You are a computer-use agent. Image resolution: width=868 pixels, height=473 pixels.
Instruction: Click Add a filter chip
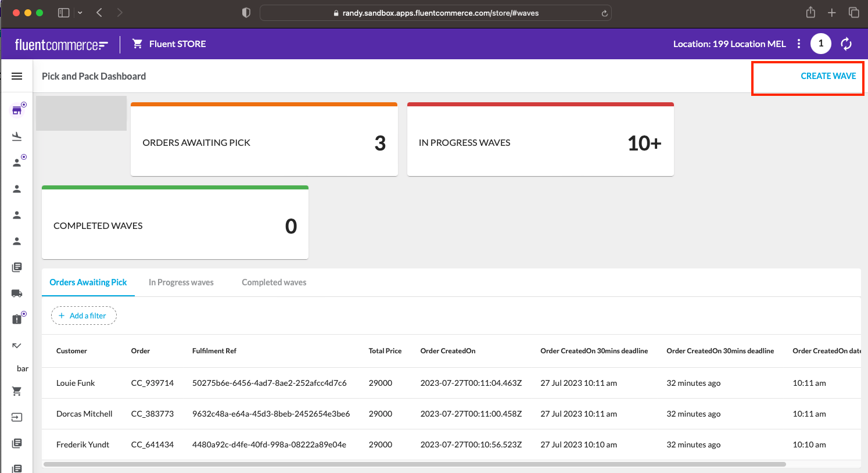pyautogui.click(x=84, y=316)
